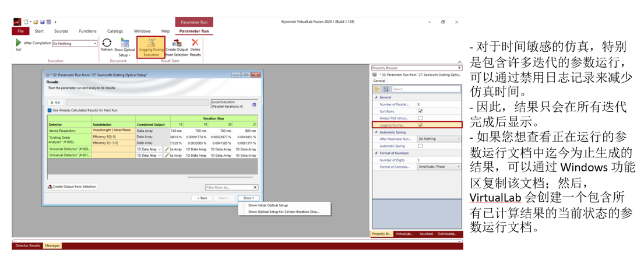This screenshot has width=644, height=260.
Task: Switch to the Messages bottom tab
Action: (x=52, y=245)
